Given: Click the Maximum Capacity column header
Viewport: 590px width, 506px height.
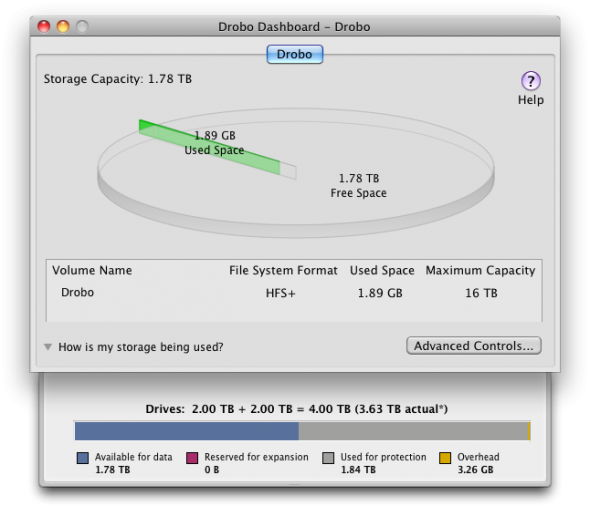Looking at the screenshot, I should coord(481,270).
